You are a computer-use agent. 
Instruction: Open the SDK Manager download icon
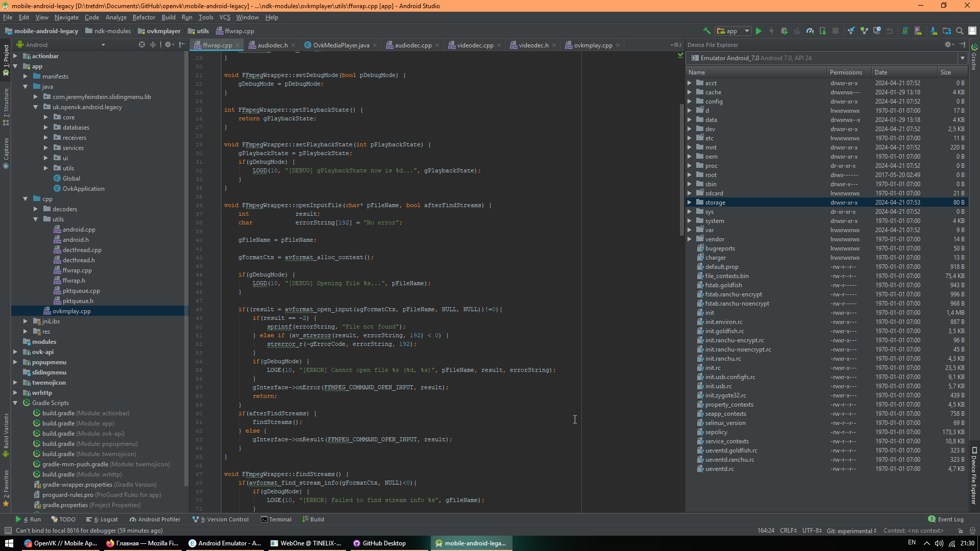click(934, 31)
